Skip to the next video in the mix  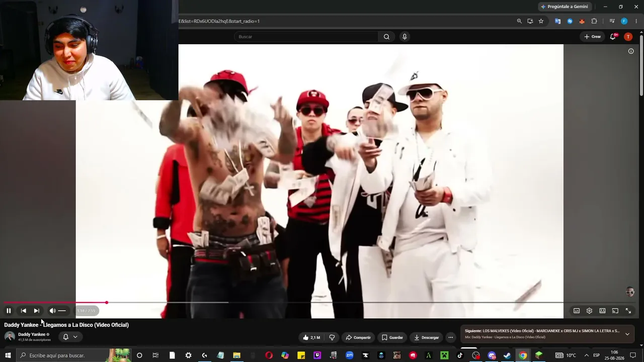36,311
